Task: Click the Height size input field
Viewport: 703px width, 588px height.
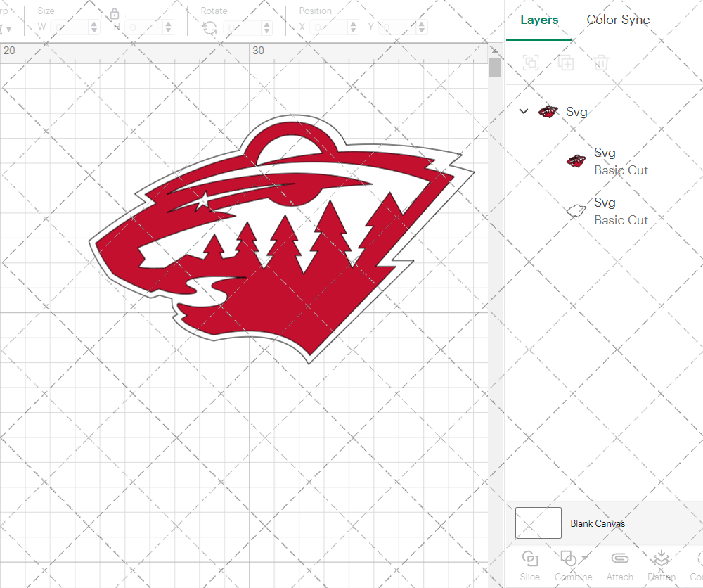Action: (144, 27)
